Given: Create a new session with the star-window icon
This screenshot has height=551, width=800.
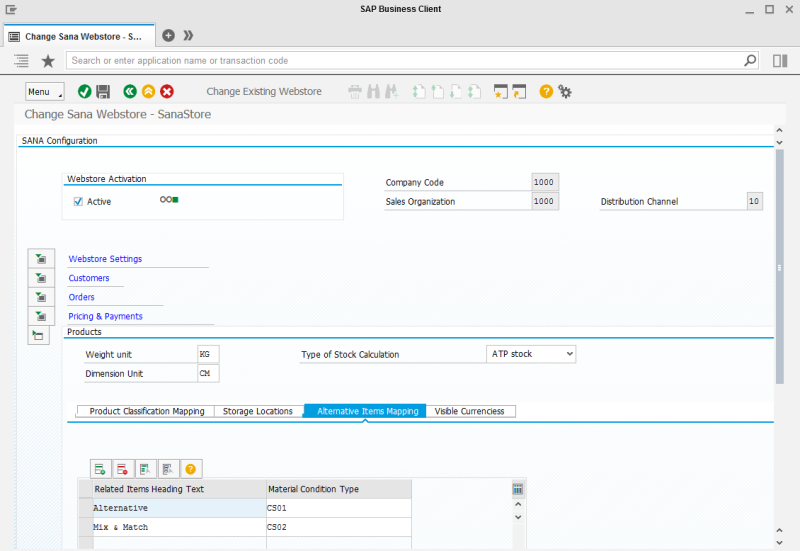Looking at the screenshot, I should 501,92.
